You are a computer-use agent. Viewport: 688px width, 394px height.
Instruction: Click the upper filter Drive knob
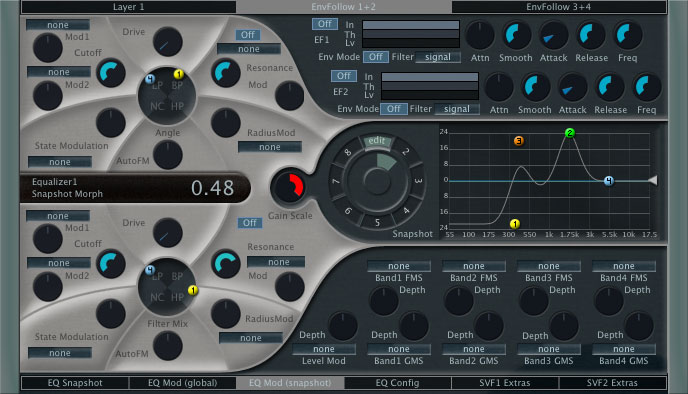point(168,42)
